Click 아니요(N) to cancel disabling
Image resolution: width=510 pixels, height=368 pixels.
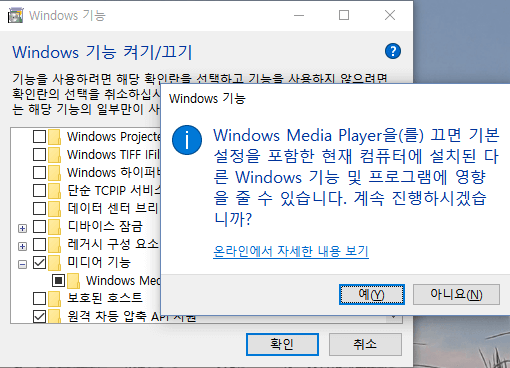coord(456,294)
